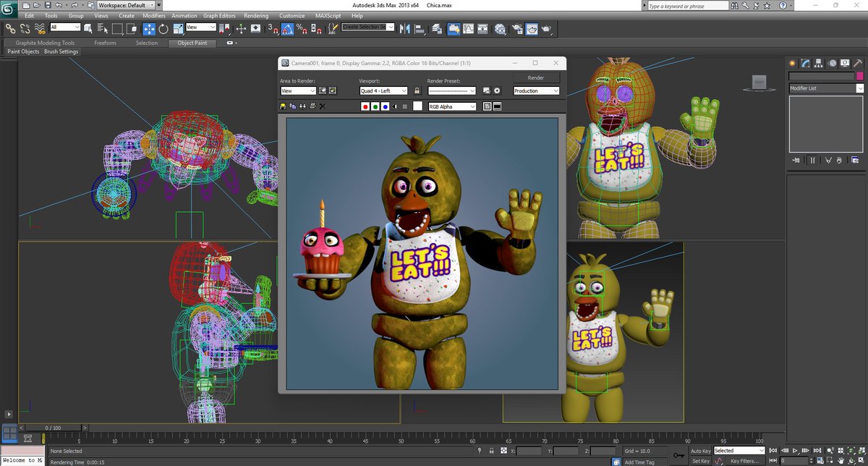Click Go to End playback button
This screenshot has height=466, width=868.
[x=817, y=450]
